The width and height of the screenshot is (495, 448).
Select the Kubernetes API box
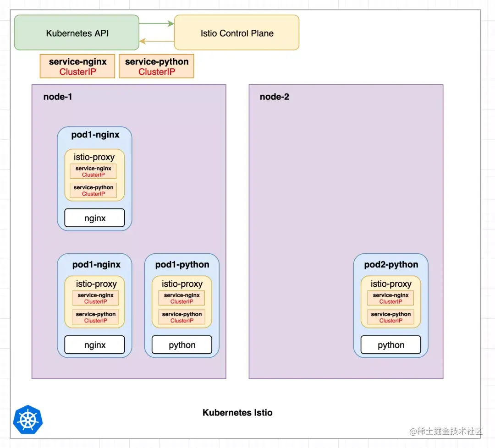(x=77, y=33)
